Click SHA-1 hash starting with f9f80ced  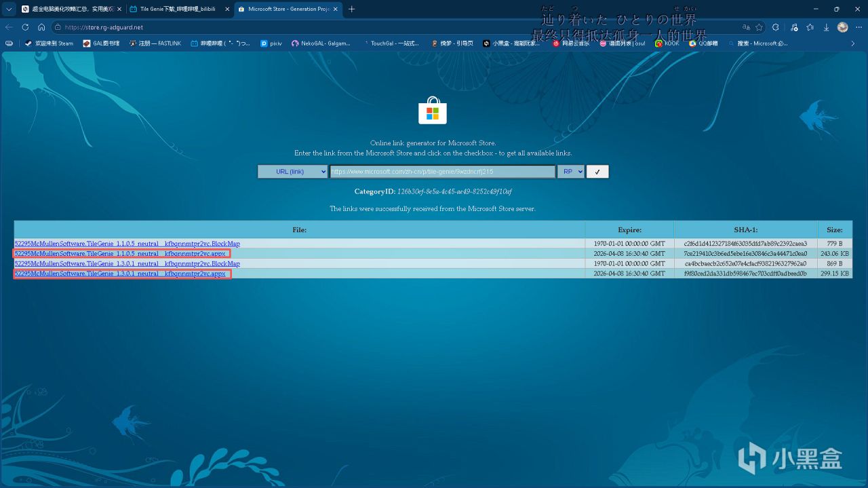[745, 274]
